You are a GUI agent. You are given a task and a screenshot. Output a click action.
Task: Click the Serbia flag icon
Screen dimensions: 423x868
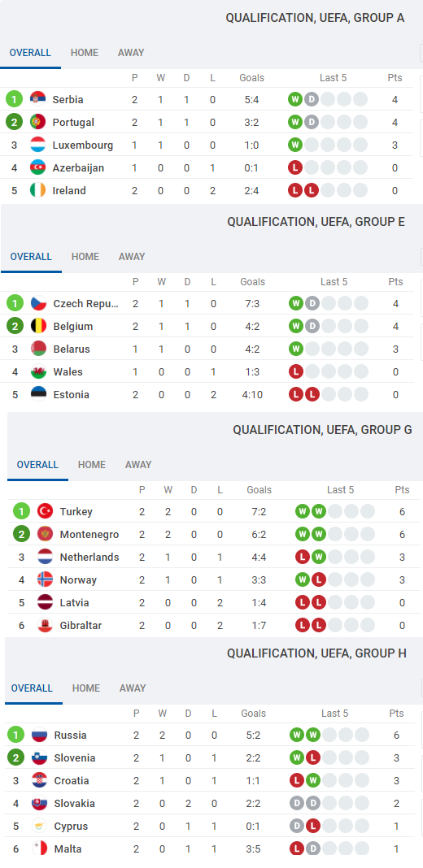tap(37, 100)
